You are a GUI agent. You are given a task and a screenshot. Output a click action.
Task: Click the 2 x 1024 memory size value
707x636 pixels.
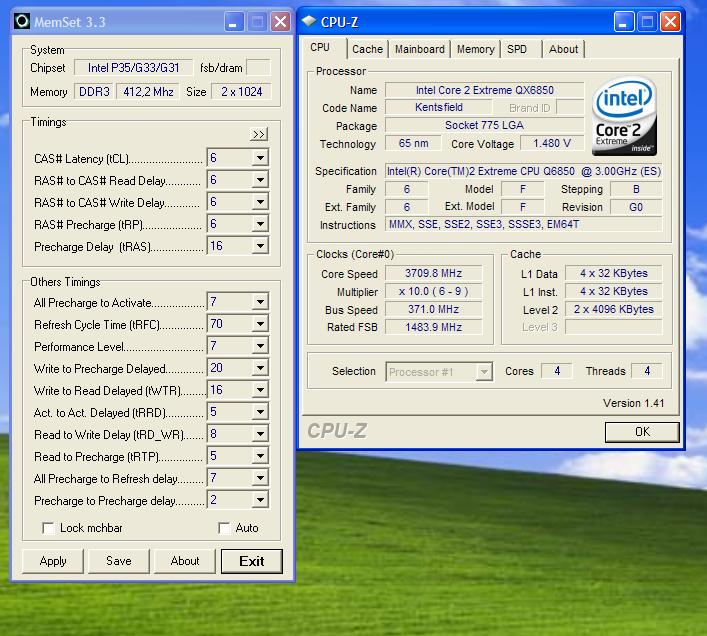241,92
